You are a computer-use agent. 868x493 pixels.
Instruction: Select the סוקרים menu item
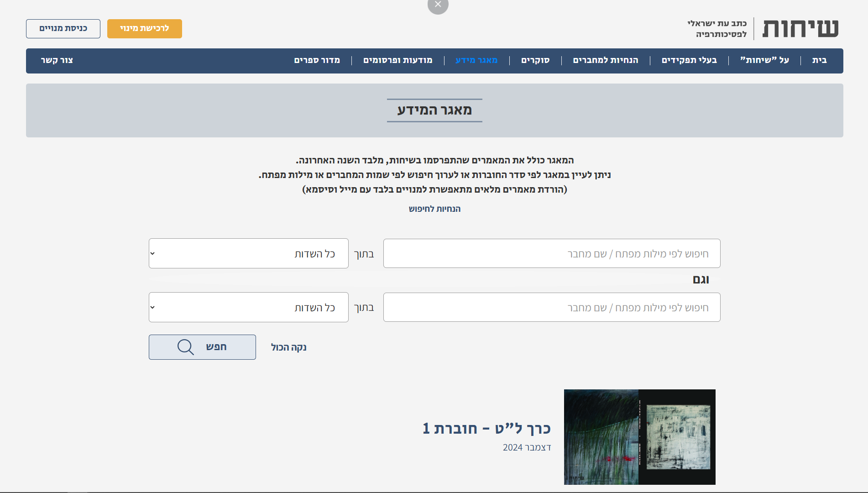(x=535, y=60)
